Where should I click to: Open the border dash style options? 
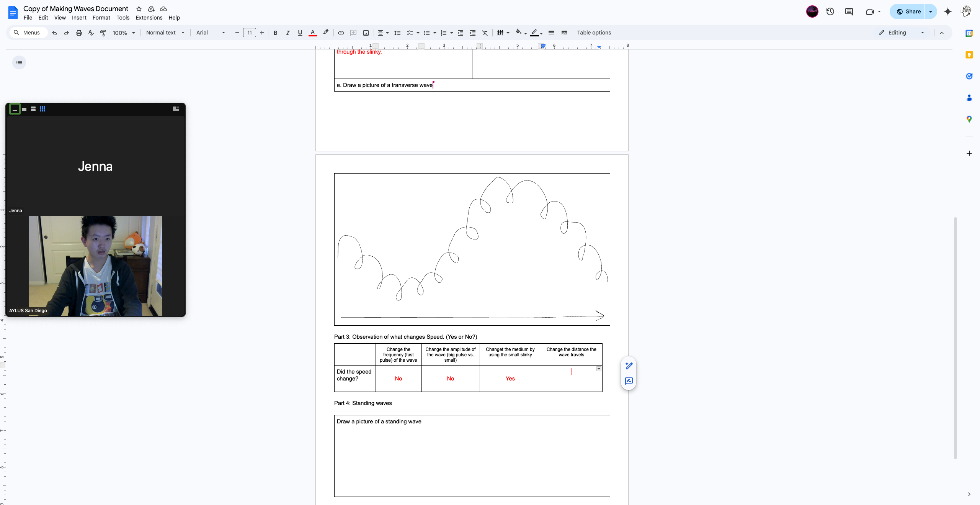click(x=564, y=33)
